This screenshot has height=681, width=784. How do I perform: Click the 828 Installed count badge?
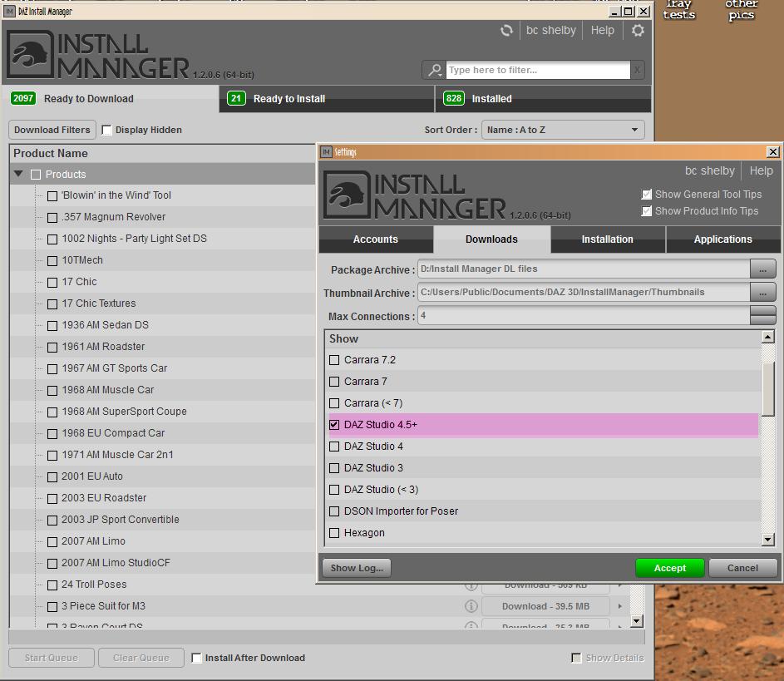coord(453,98)
